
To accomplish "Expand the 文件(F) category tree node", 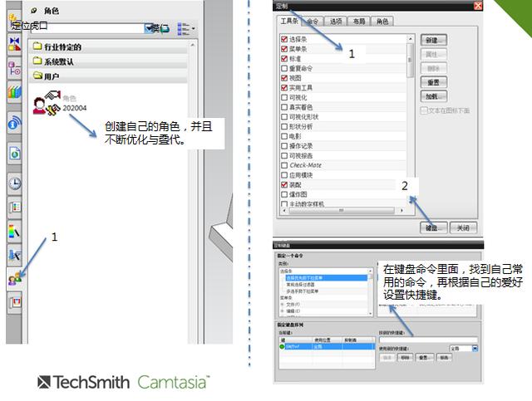I will pos(282,304).
